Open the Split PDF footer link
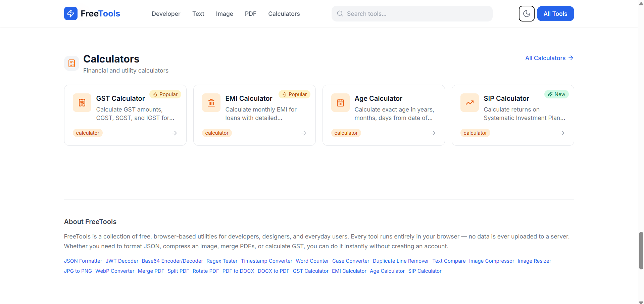Screen dimensions: 644x304 point(178,271)
